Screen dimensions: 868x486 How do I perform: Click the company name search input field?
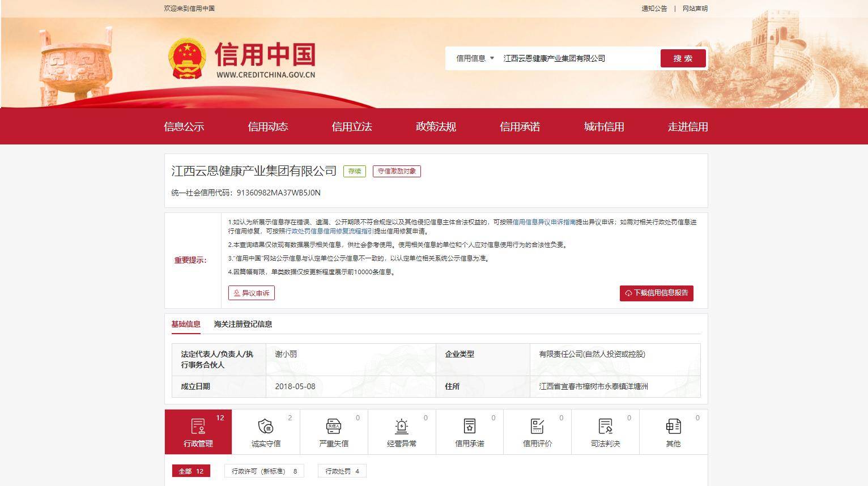click(577, 58)
